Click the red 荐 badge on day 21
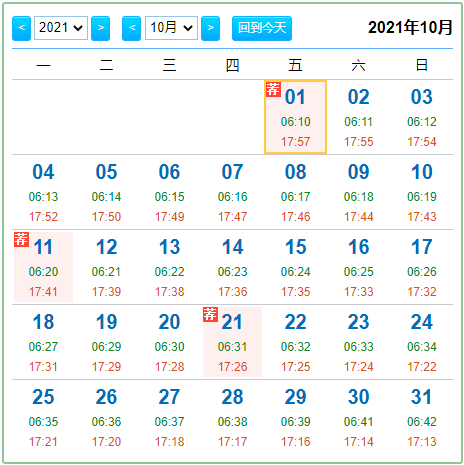Image resolution: width=464 pixels, height=465 pixels. tap(210, 314)
